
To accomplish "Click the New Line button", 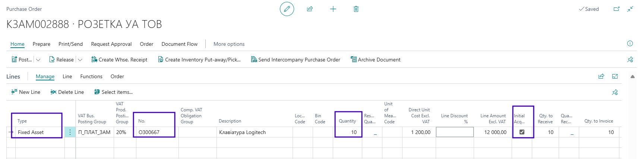I will click(x=26, y=92).
